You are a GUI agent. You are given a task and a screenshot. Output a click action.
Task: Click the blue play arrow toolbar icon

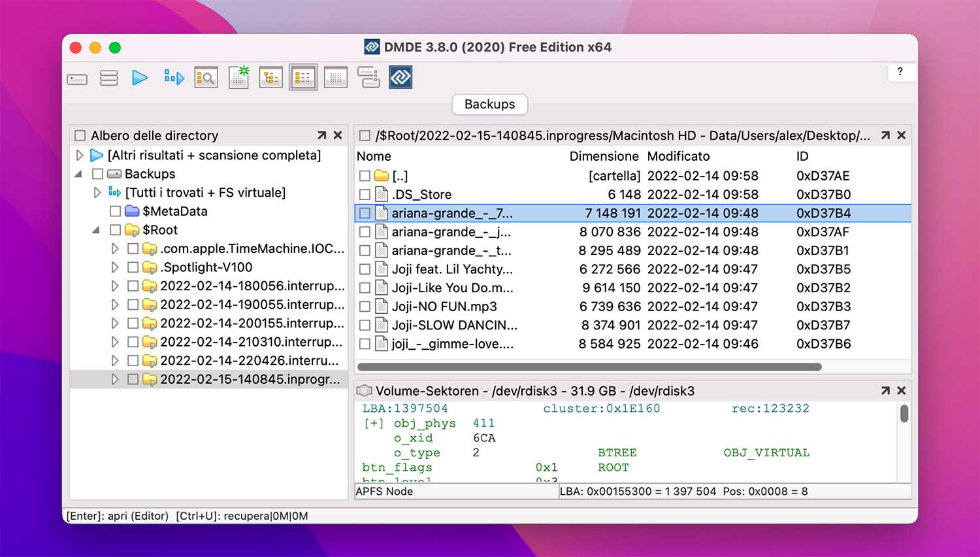click(140, 78)
